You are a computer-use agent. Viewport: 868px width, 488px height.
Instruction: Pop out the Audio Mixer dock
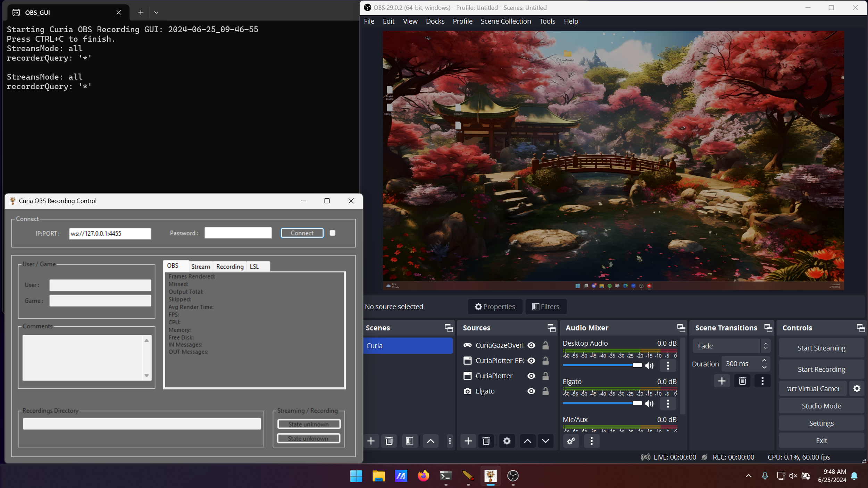[x=681, y=328]
